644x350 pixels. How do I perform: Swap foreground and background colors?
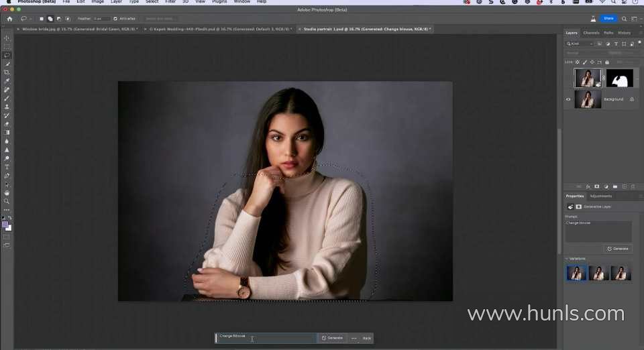click(10, 218)
